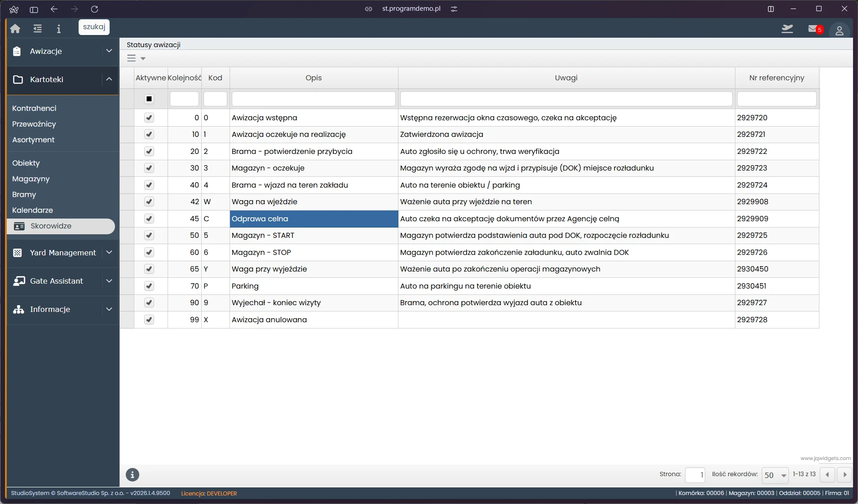Image resolution: width=858 pixels, height=504 pixels.
Task: Click the Yard Management grid icon
Action: (x=18, y=253)
